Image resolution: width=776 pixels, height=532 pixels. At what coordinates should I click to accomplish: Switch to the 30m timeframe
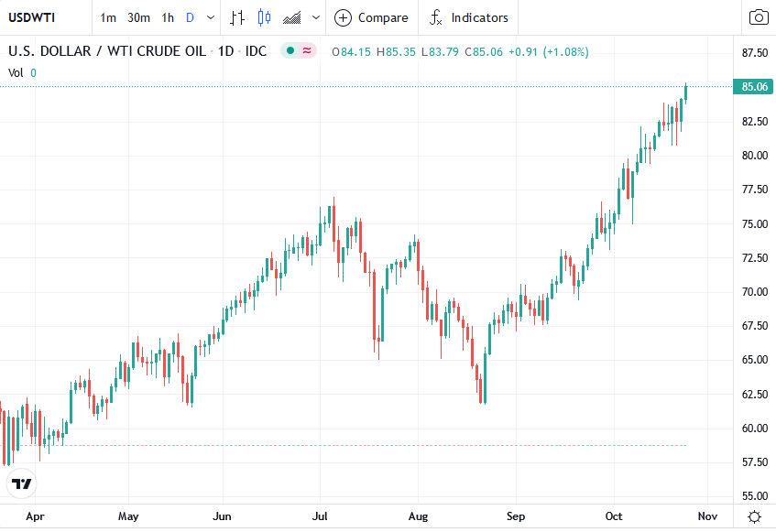138,17
